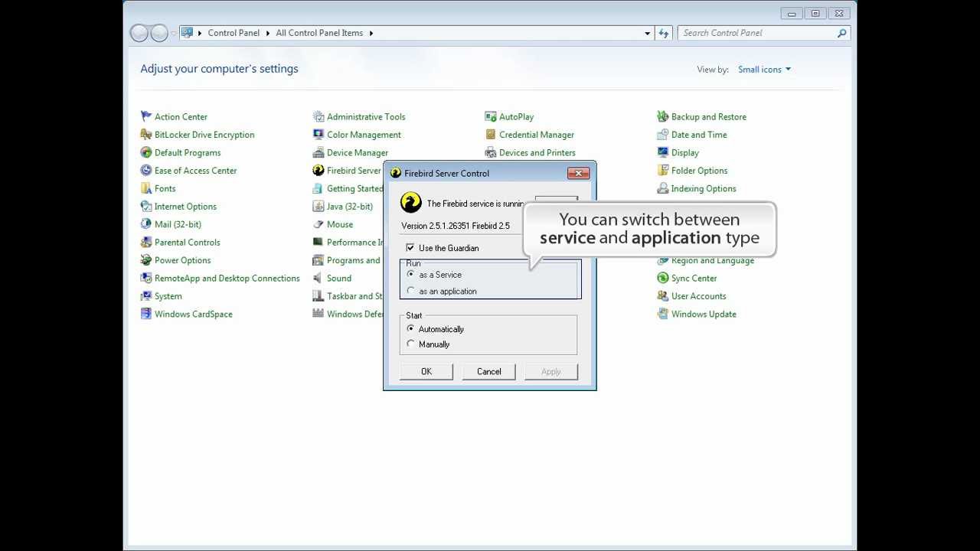
Task: Open the Action Center flag icon
Action: (x=146, y=116)
